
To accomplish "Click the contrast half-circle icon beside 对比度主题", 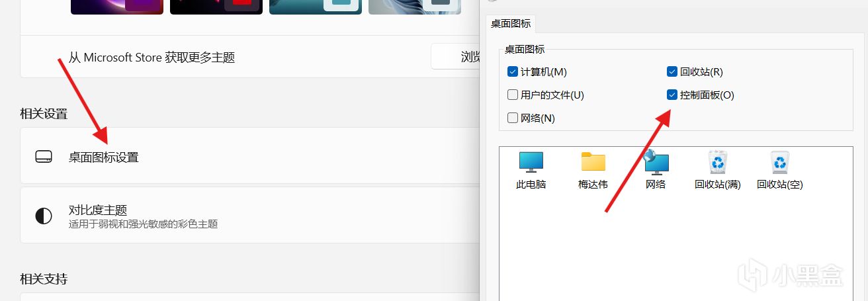I will pos(44,216).
